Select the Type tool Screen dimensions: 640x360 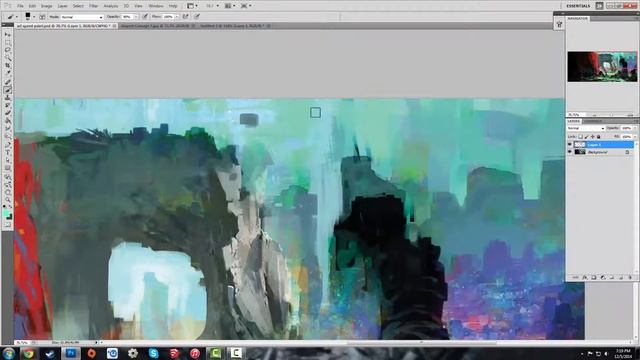(8, 152)
